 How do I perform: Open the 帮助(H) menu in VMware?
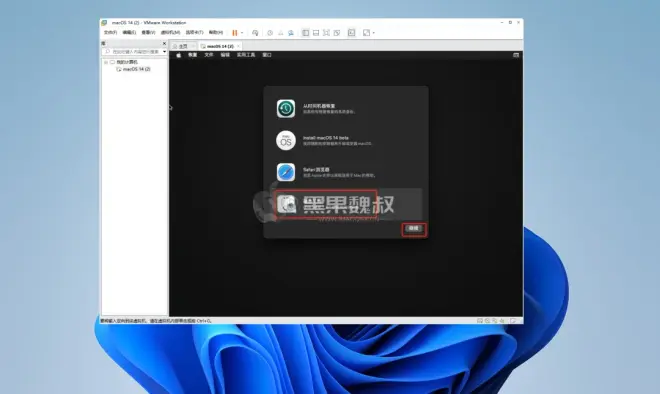[216, 32]
